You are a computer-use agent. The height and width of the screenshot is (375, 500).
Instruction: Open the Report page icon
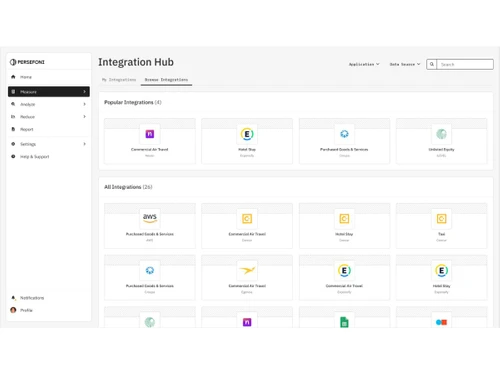point(13,129)
